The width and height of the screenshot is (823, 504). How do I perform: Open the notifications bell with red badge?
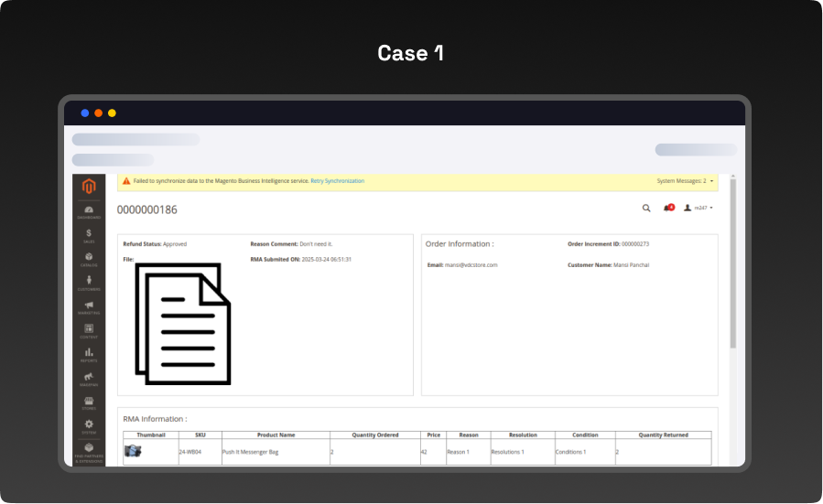tap(667, 209)
